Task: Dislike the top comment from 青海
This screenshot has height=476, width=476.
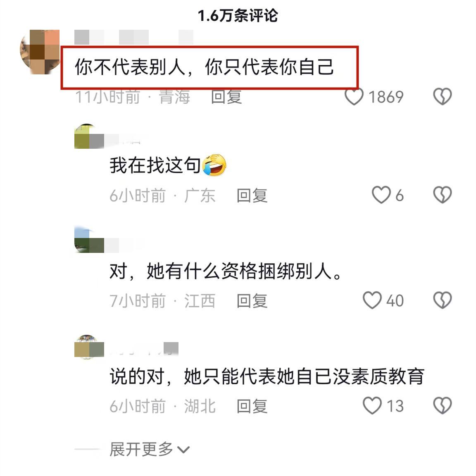Action: click(442, 97)
